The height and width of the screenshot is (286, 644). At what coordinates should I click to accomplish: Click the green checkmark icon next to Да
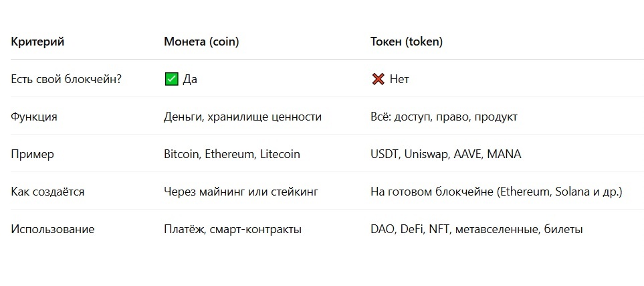pyautogui.click(x=171, y=79)
